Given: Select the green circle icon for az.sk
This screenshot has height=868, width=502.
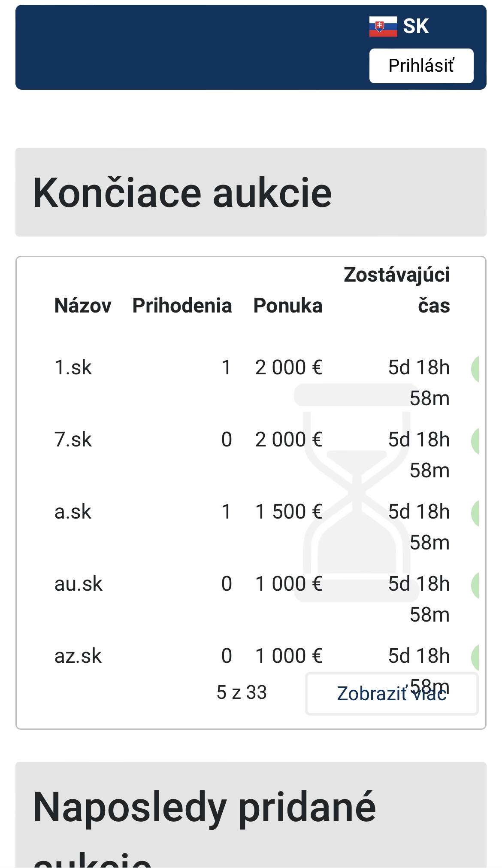Looking at the screenshot, I should [x=475, y=657].
